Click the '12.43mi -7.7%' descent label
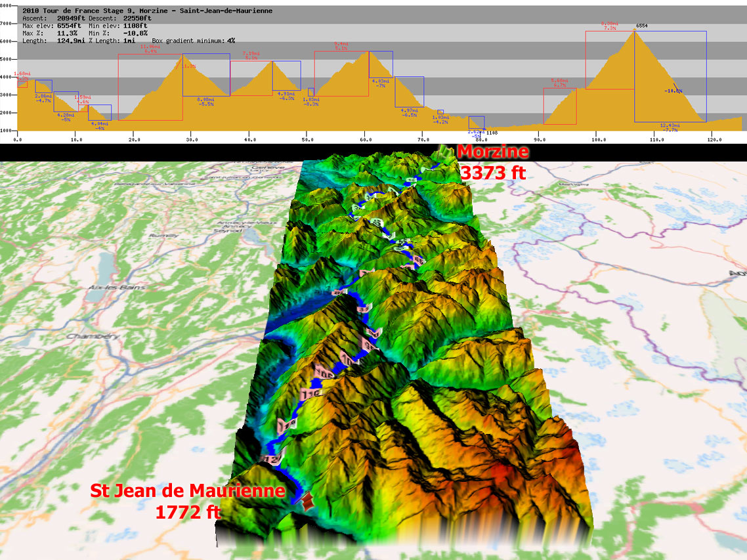Image resolution: width=747 pixels, height=560 pixels. click(670, 128)
